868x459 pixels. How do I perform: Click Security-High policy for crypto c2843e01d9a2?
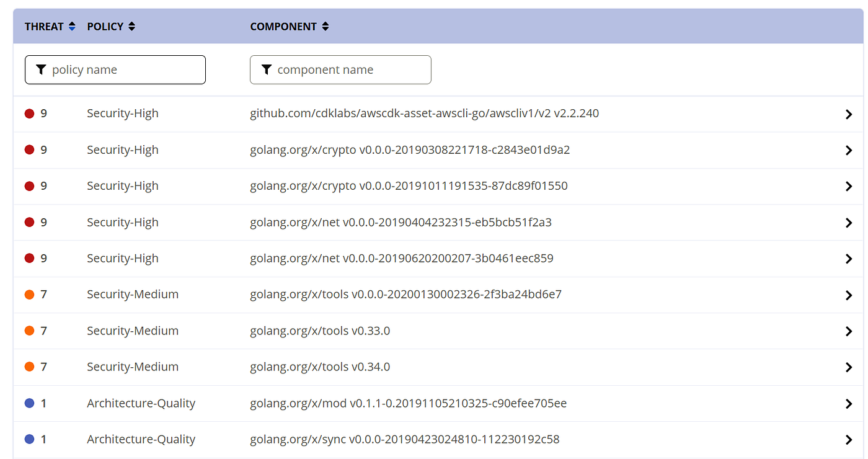click(123, 149)
